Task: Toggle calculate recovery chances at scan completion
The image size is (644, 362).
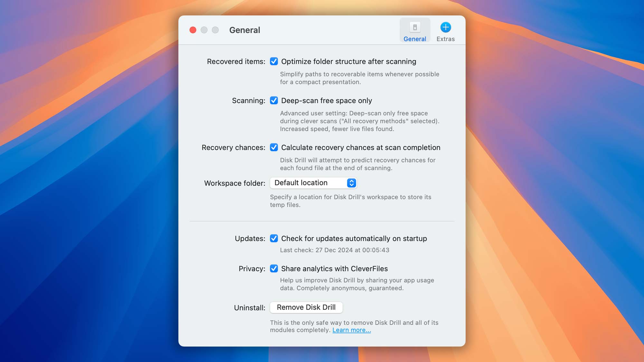Action: (x=274, y=147)
